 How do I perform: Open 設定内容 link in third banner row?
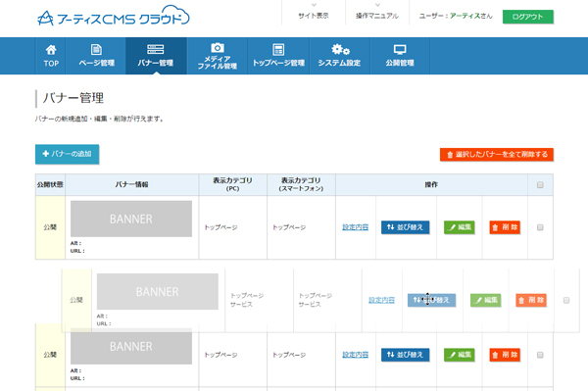[355, 355]
